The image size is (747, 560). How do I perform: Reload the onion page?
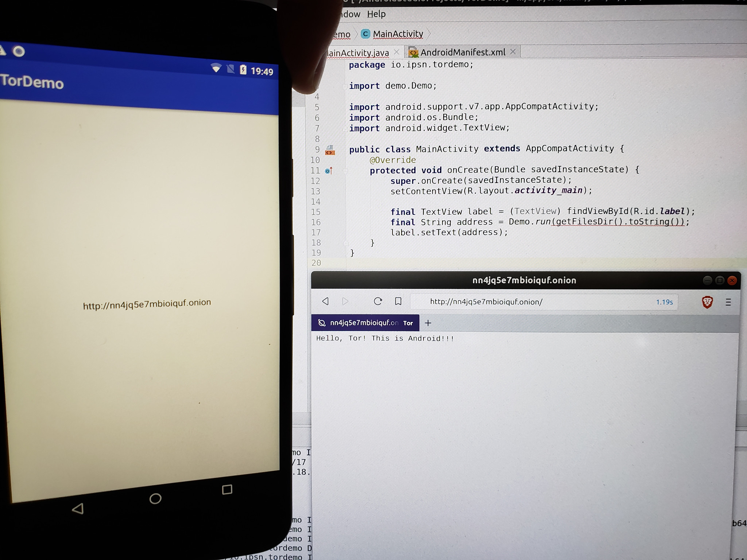point(378,301)
